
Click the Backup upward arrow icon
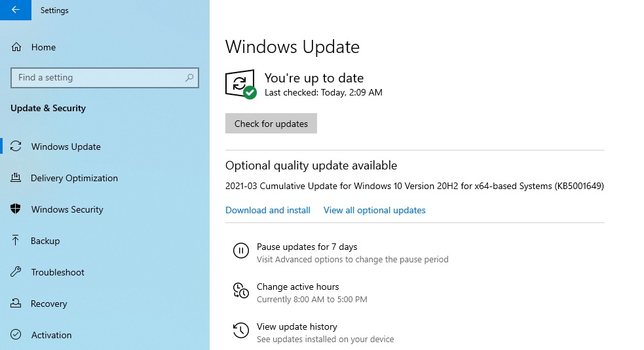tap(16, 240)
